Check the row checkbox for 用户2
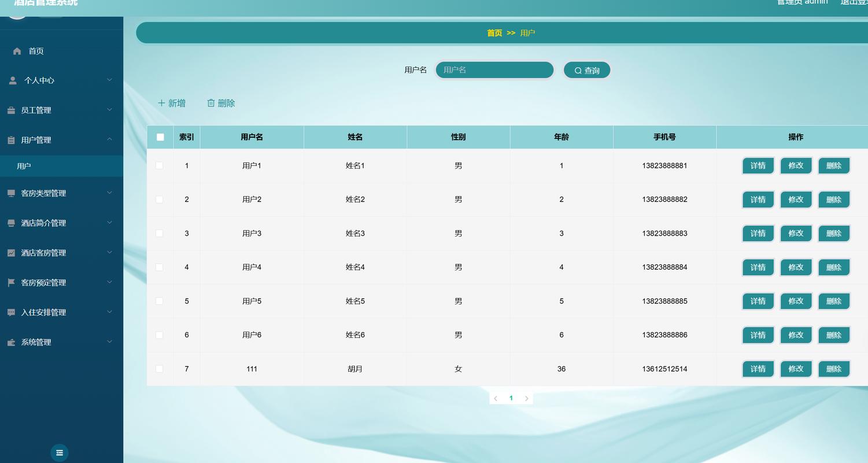Viewport: 868px width, 463px height. (x=160, y=199)
